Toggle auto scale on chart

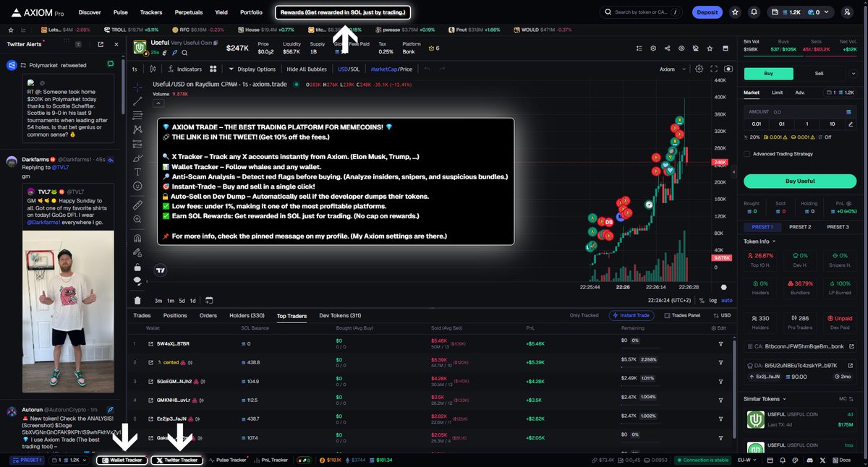(727, 300)
